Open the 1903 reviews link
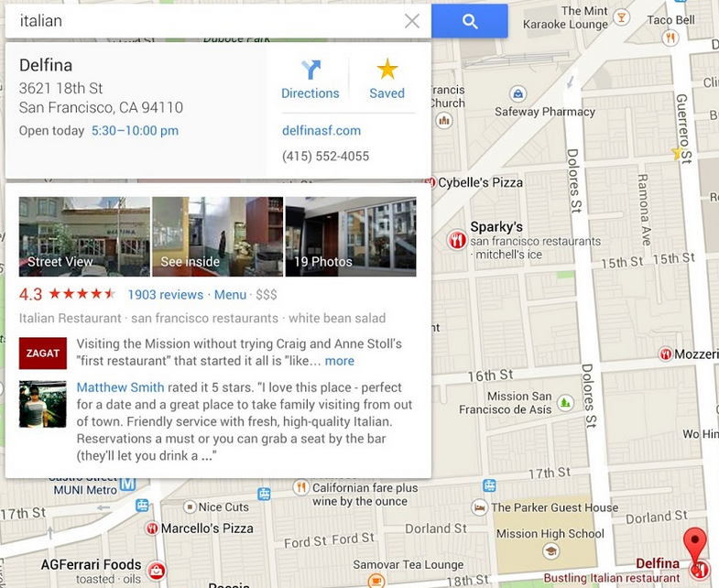The width and height of the screenshot is (719, 588). tap(165, 295)
